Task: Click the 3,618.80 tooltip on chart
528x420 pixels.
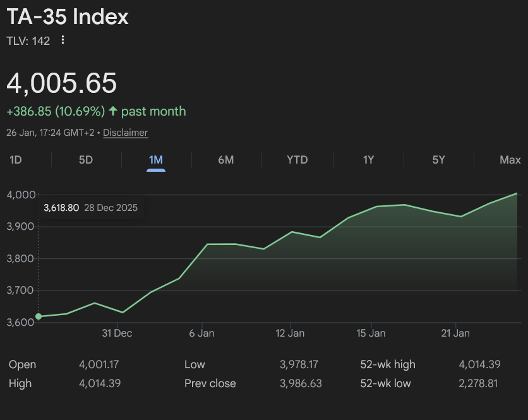Action: (90, 208)
